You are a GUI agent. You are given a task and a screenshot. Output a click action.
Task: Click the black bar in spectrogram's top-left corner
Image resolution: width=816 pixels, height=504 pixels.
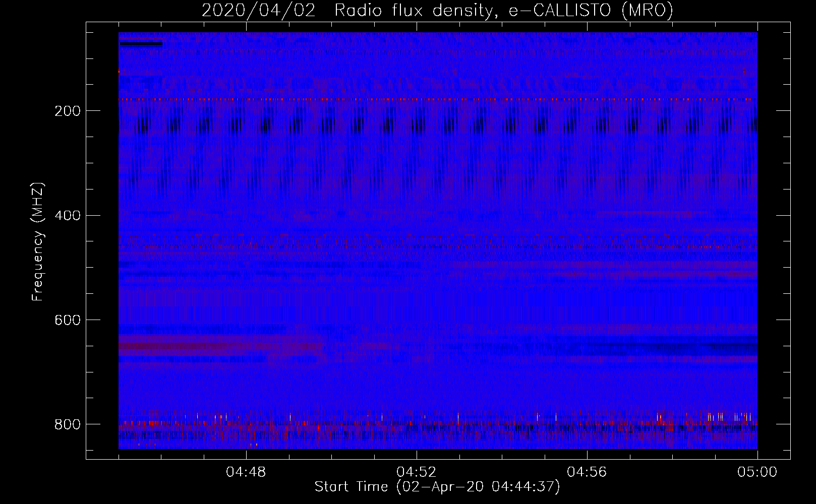141,44
